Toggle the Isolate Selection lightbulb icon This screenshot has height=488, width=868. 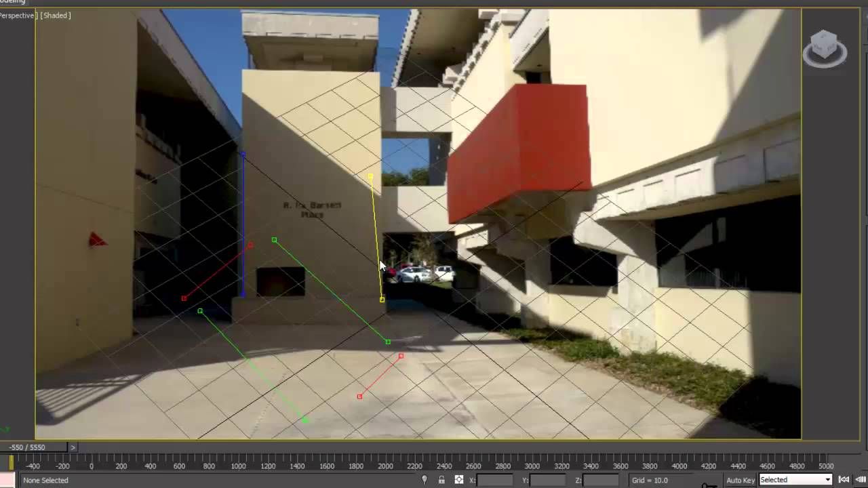pyautogui.click(x=425, y=480)
